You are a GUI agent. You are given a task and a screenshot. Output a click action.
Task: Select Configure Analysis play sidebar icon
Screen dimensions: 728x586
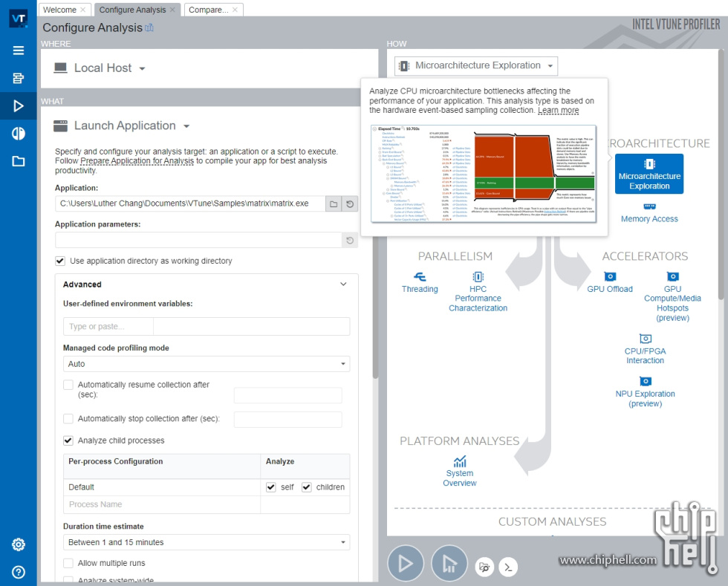[18, 106]
